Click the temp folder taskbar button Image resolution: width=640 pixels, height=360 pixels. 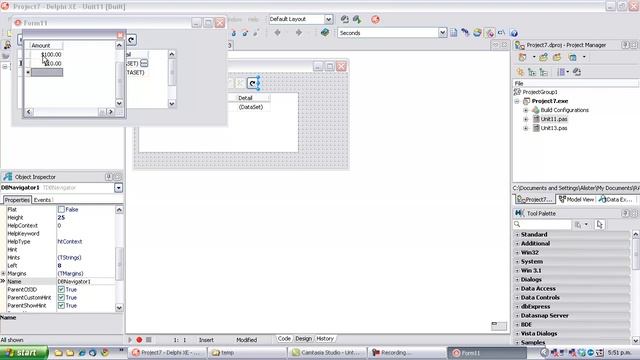click(247, 353)
